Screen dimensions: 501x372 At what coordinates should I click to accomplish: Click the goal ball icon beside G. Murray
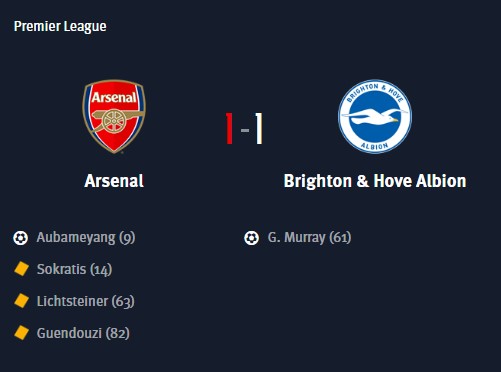pyautogui.click(x=251, y=238)
